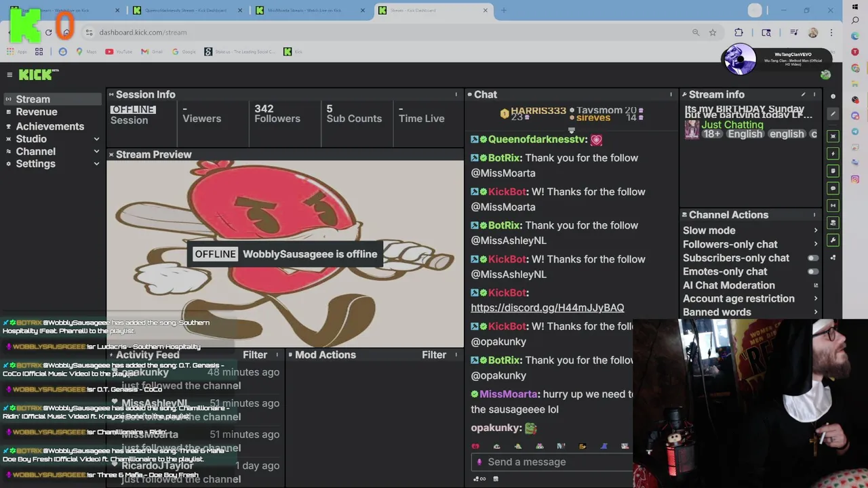The width and height of the screenshot is (868, 488).
Task: Edit stream info with the pencil icon
Action: [803, 95]
